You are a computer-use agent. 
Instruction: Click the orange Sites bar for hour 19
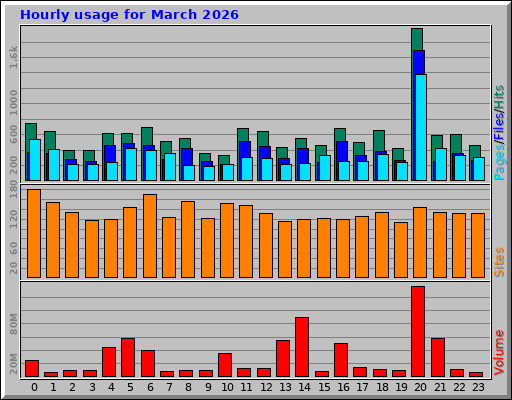click(x=401, y=250)
